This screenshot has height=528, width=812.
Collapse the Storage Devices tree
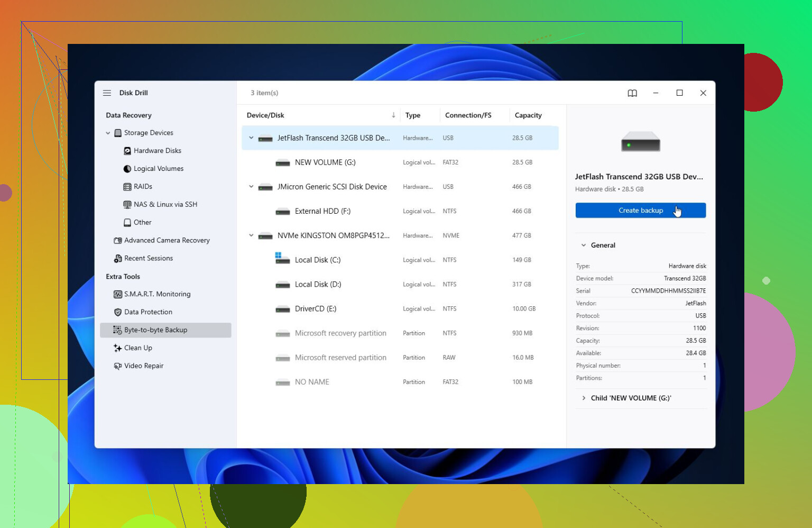(x=108, y=133)
